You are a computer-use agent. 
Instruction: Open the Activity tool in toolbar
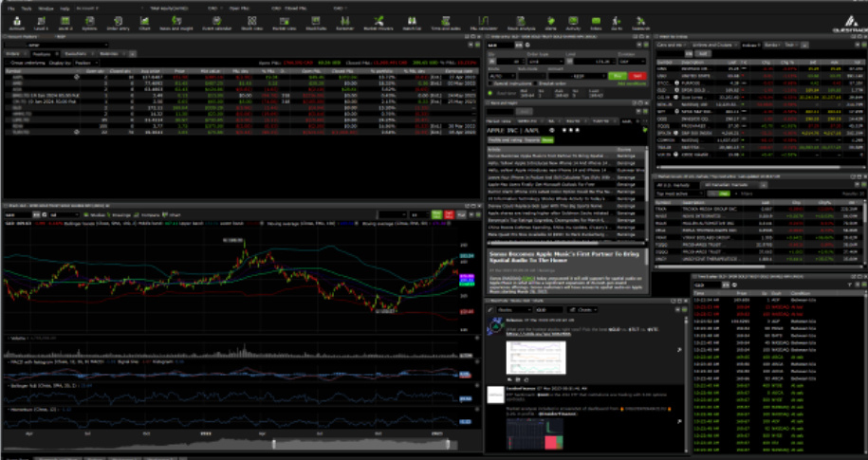click(x=573, y=24)
